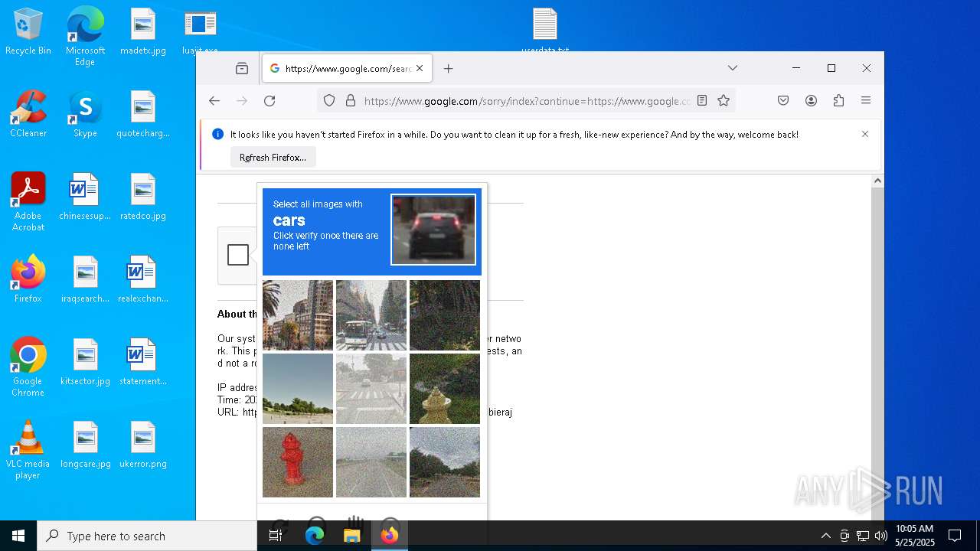Open the Firefox hamburger application menu
980x551 pixels.
866,100
